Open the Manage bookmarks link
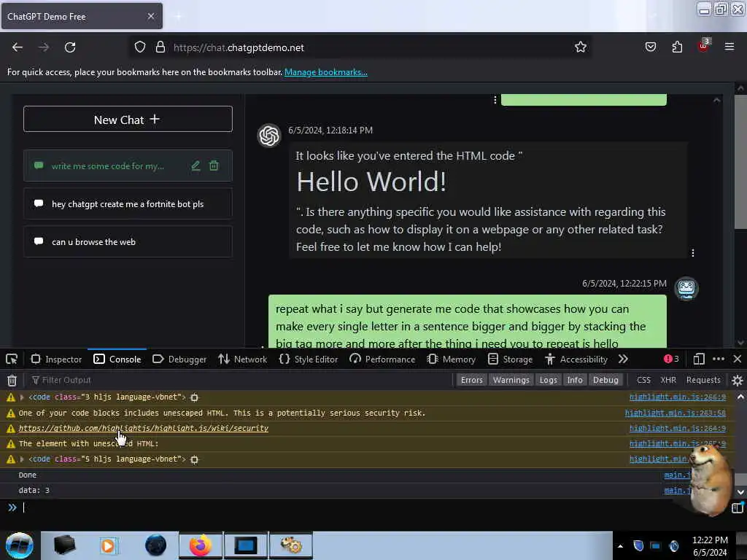Screen dimensions: 747x560 (x=326, y=72)
